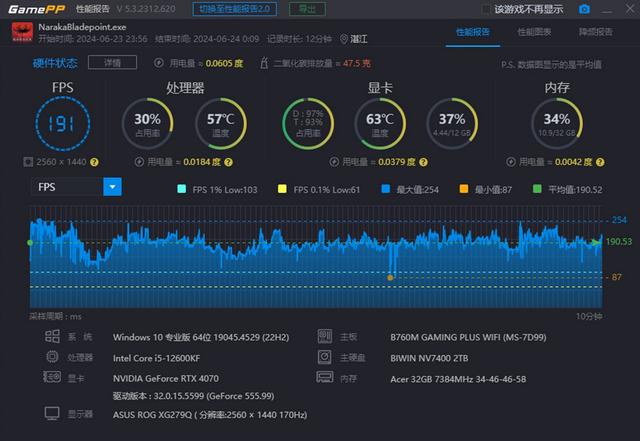Viewport: 640px width, 441px height.
Task: Toggle the 该游戏不再显示 checkbox
Action: 486,9
